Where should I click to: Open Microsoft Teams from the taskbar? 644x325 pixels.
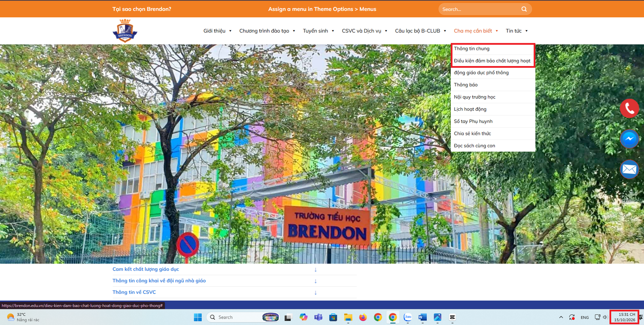tap(318, 317)
